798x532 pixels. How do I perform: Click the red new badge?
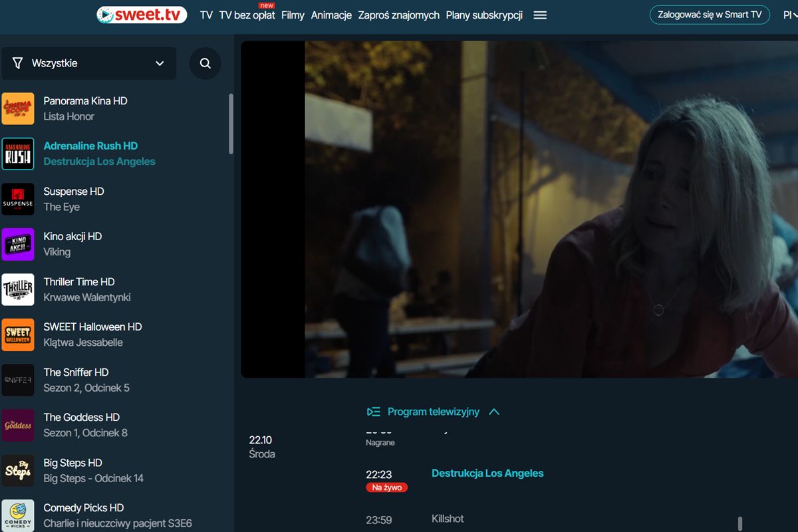coord(266,5)
